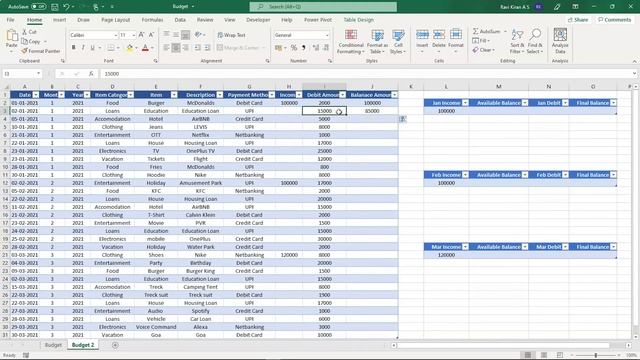Click the red Font Color icon
The image size is (640, 360).
145,48
